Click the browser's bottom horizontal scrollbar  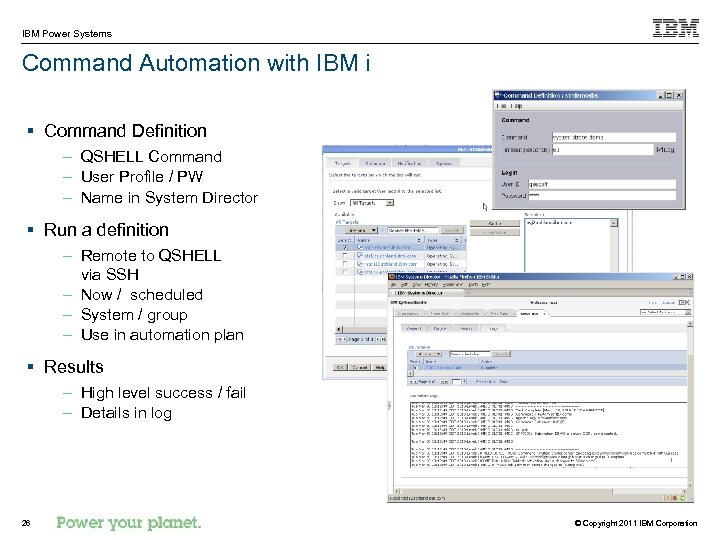point(540,490)
